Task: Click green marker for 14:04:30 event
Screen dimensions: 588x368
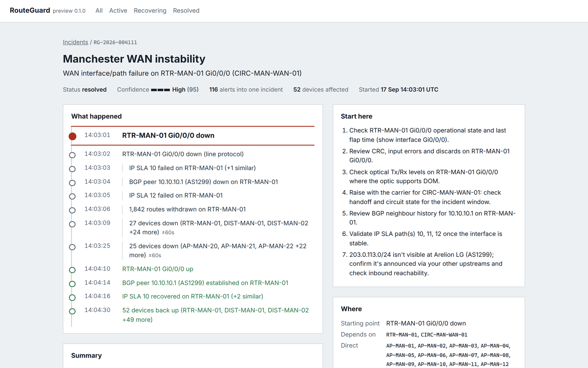Action: point(72,311)
